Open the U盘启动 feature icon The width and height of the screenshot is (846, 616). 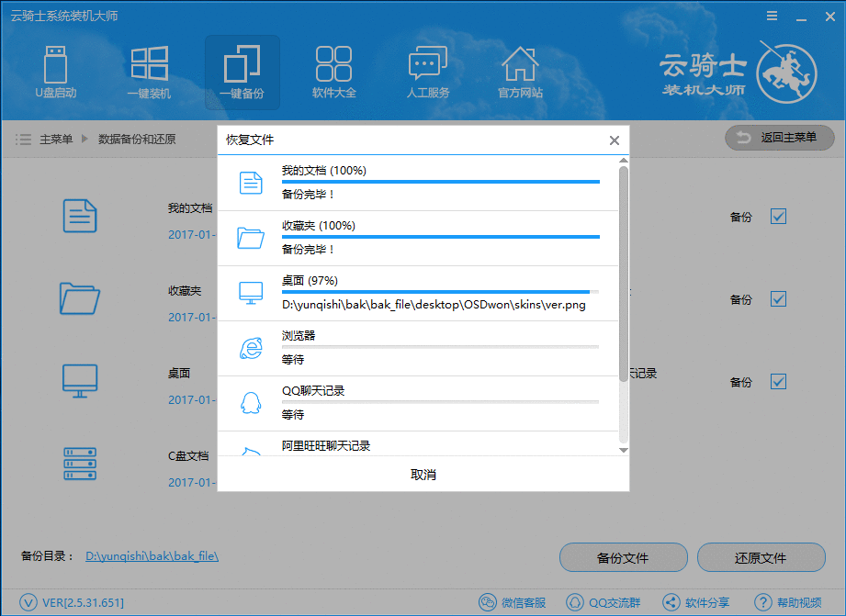pos(55,72)
